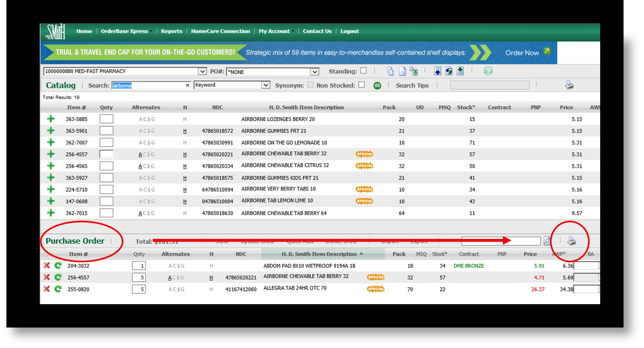Print the catalog results with printer icon
Screen dimensions: 644x348
click(x=569, y=85)
